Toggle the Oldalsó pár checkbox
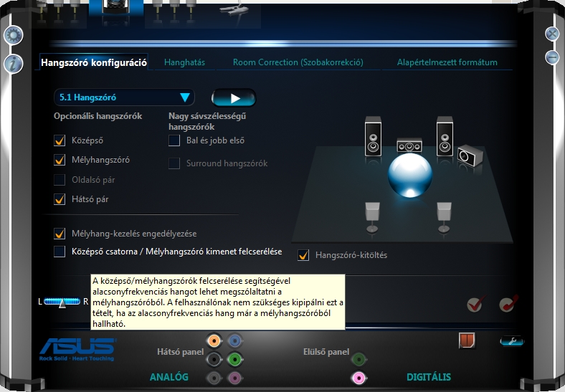565x392 pixels. click(x=60, y=180)
